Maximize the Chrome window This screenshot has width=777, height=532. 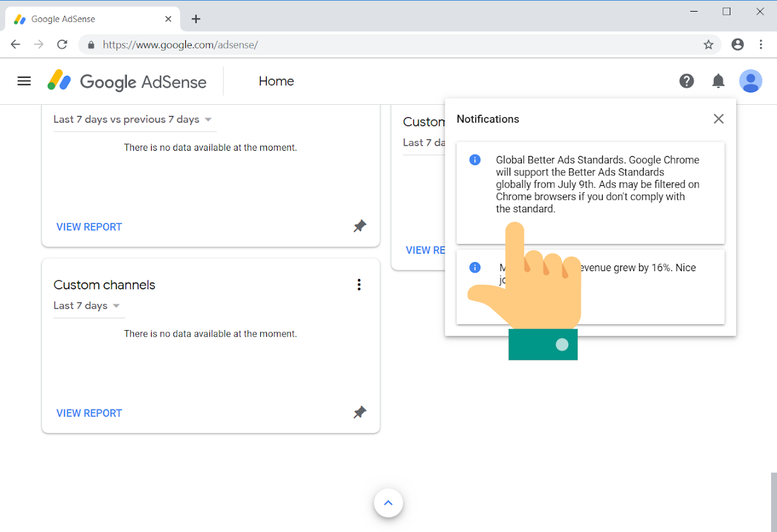726,11
